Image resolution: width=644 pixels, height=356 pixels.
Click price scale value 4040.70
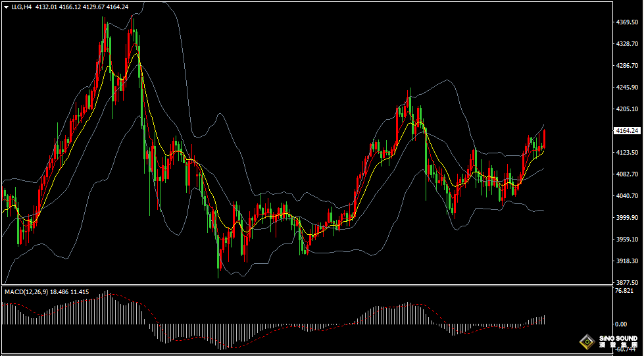[627, 195]
